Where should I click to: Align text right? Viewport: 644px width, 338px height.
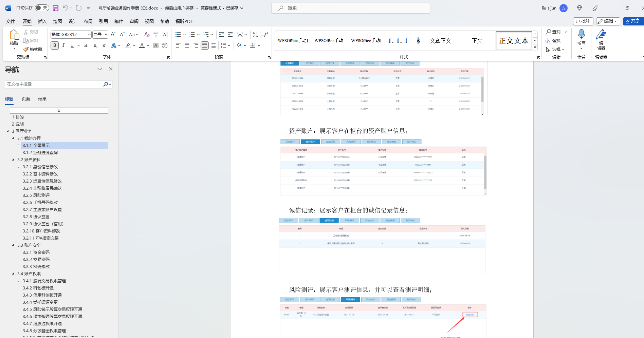point(196,45)
